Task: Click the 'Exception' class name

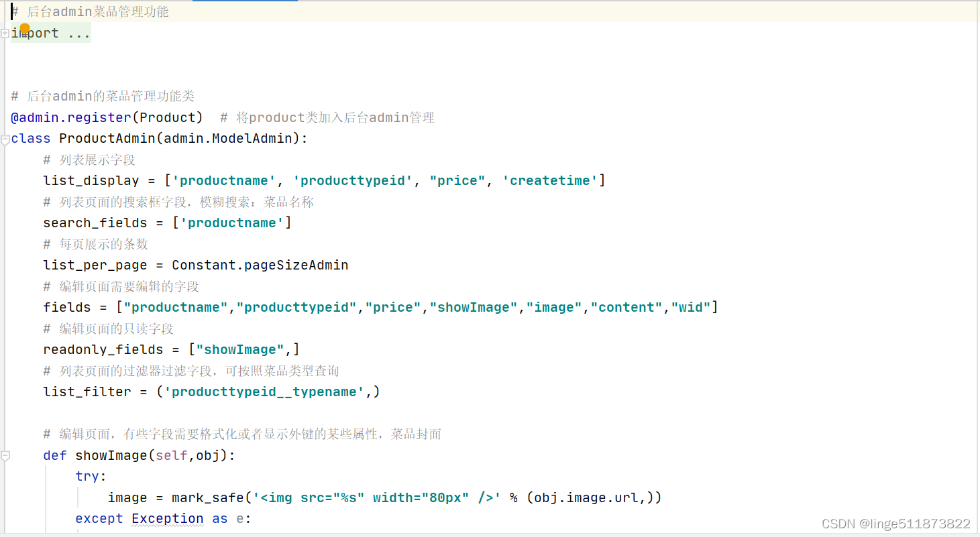Action: tap(168, 518)
